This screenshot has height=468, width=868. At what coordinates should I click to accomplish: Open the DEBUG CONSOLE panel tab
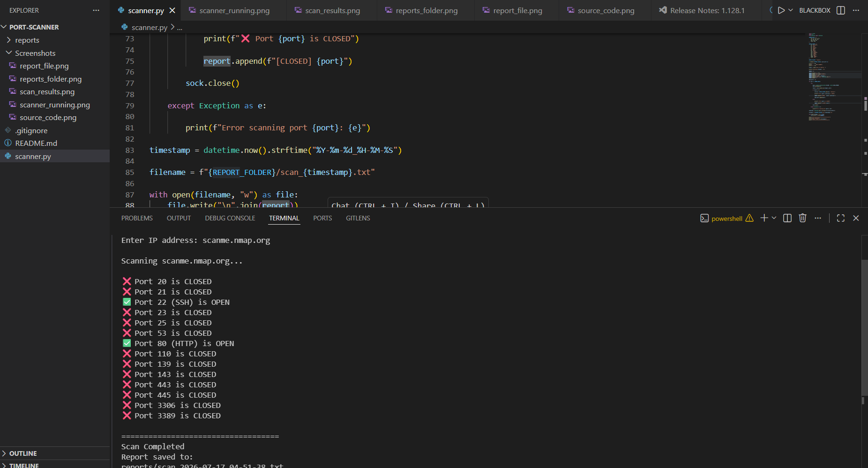230,218
